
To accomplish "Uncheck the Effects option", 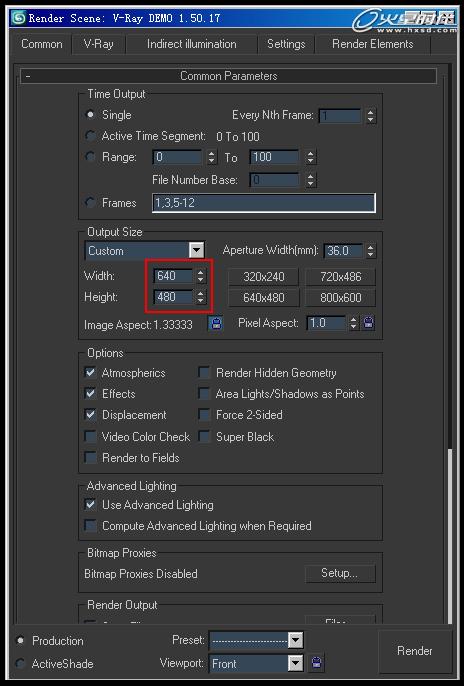I will click(91, 393).
